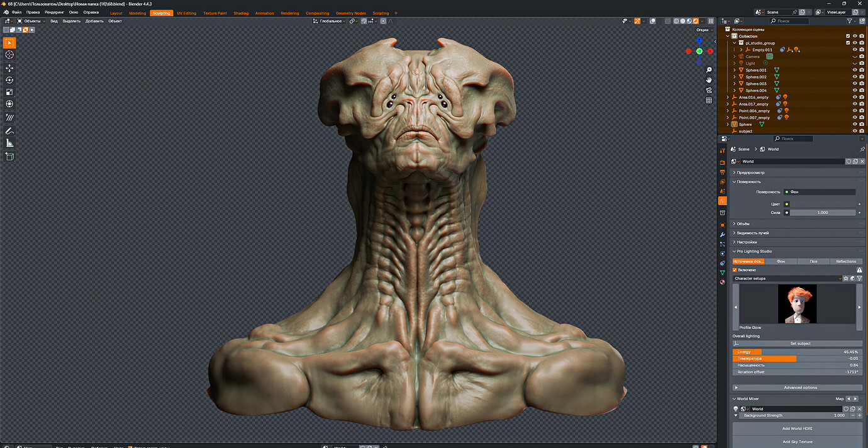
Task: Expand Sphere.002 in outliner
Action: (734, 77)
